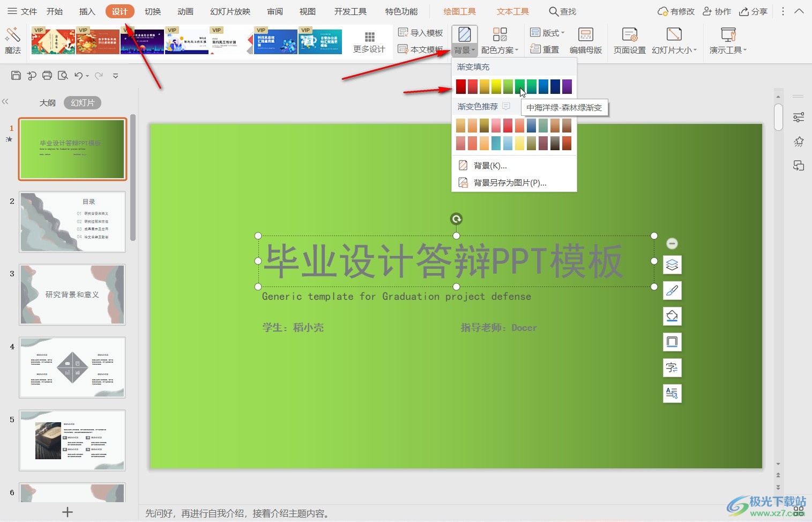
Task: Open the 文件 menu
Action: 22,11
